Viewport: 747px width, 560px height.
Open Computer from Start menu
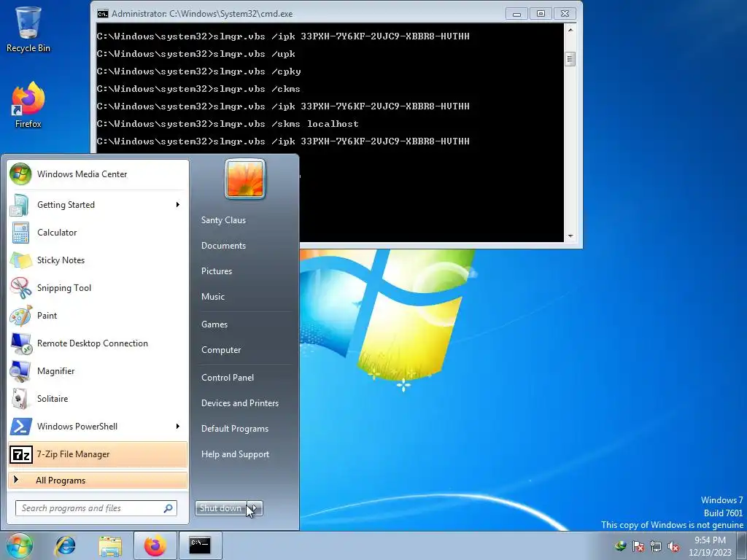[x=221, y=350]
